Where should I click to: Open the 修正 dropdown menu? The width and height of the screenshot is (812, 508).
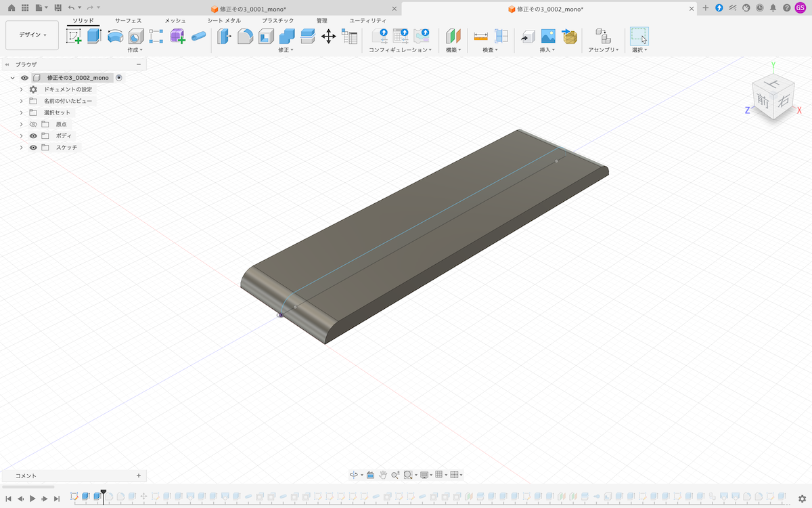click(x=286, y=50)
